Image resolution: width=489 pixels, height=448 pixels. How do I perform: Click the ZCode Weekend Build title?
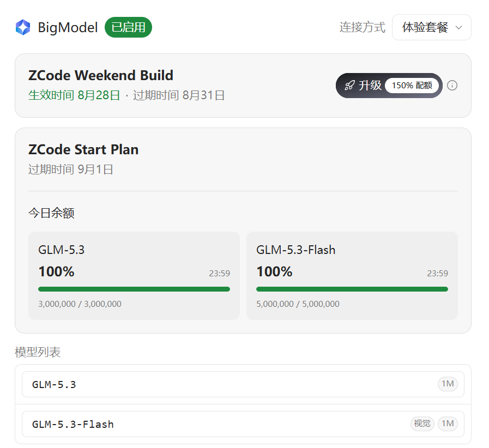click(101, 75)
